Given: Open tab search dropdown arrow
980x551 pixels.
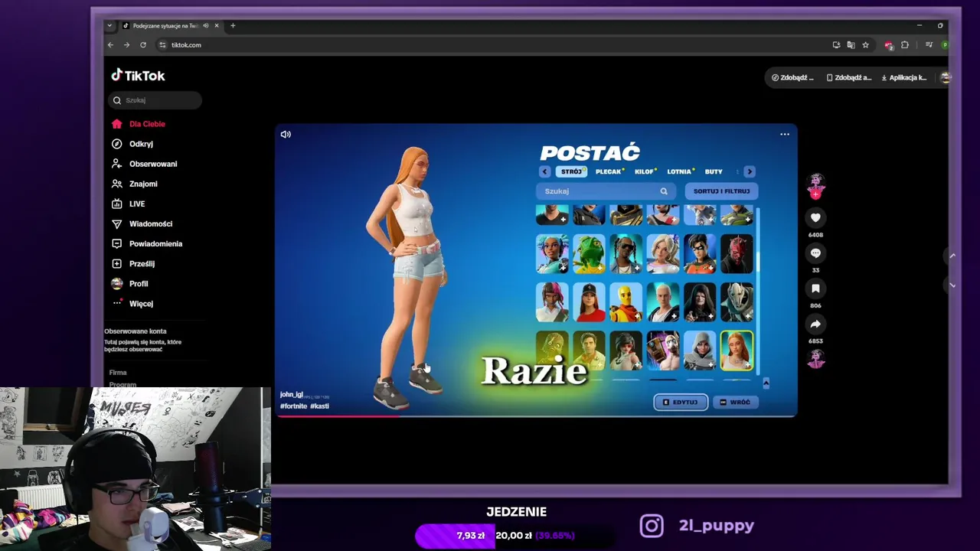Looking at the screenshot, I should pyautogui.click(x=109, y=25).
